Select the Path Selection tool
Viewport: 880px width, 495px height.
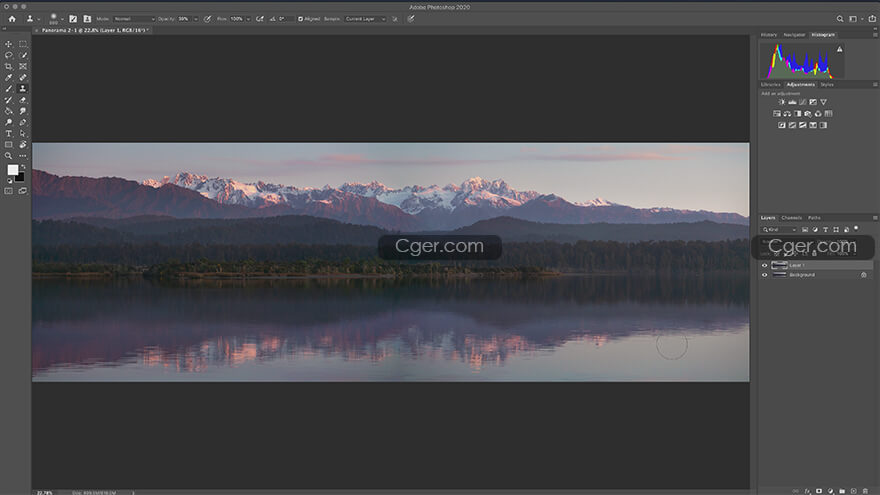(x=23, y=134)
